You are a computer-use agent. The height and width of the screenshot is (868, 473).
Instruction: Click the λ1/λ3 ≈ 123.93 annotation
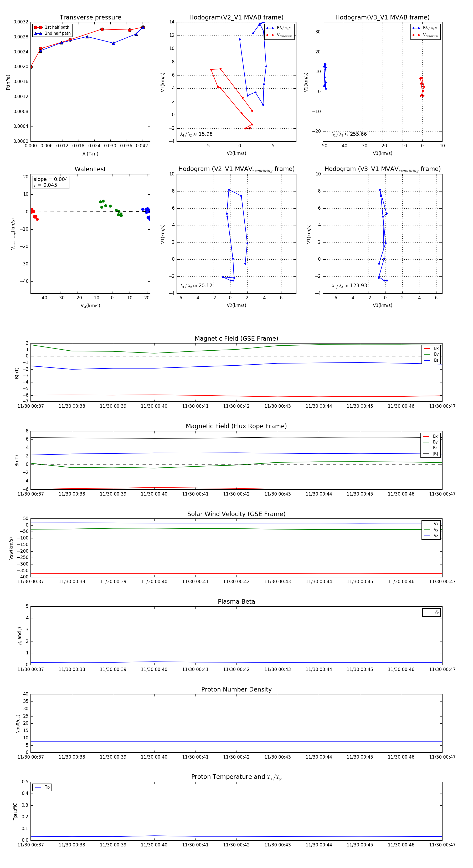pos(349,286)
